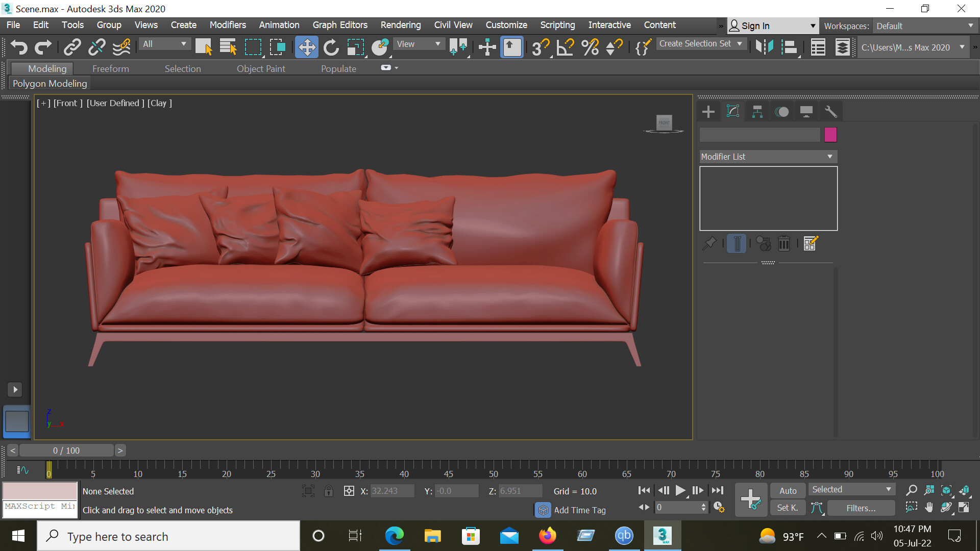Expand the selection filter All dropdown
980x551 pixels.
point(164,44)
